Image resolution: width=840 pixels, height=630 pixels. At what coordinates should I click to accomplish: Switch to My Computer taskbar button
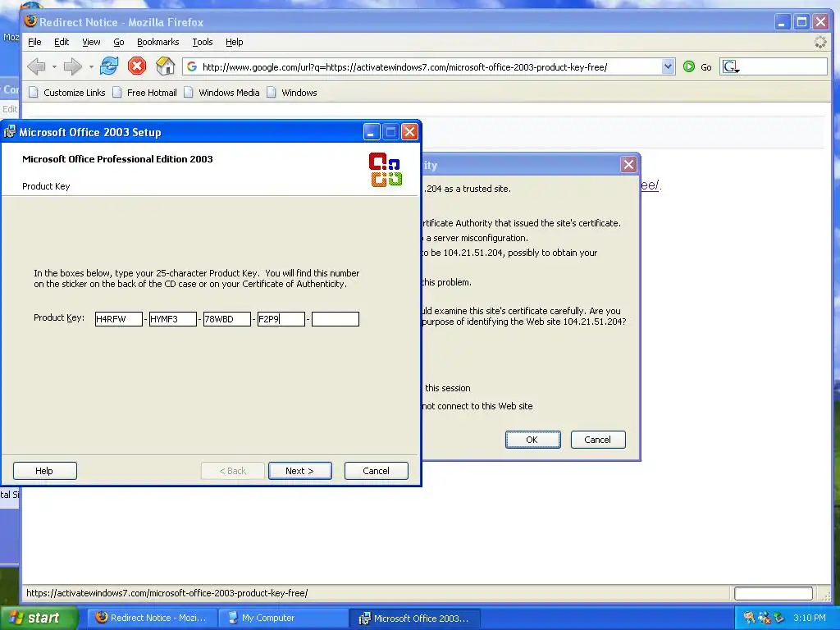[282, 618]
